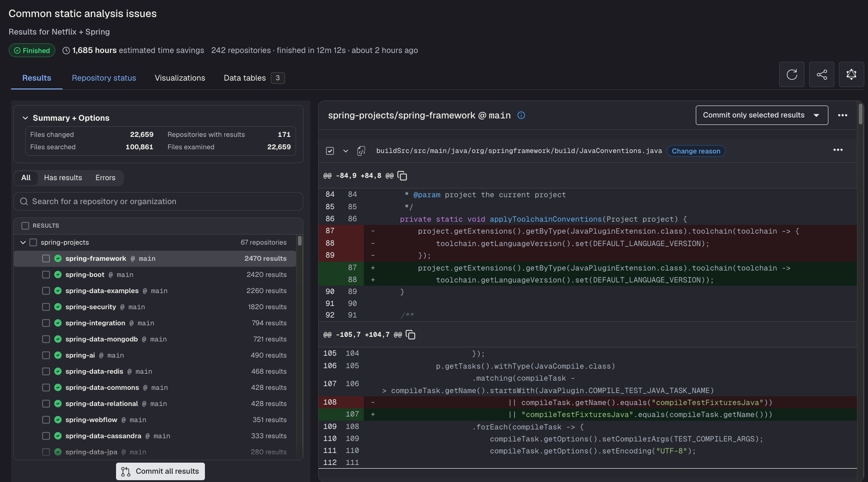Viewport: 868px width, 482px height.
Task: Focus the repository or organization search field
Action: pyautogui.click(x=158, y=201)
